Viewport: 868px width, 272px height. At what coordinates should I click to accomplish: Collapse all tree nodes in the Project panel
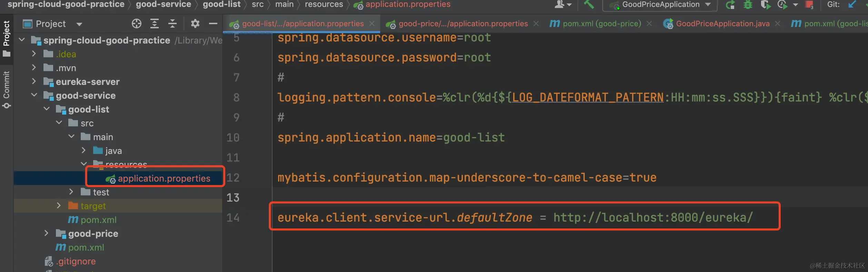(172, 23)
